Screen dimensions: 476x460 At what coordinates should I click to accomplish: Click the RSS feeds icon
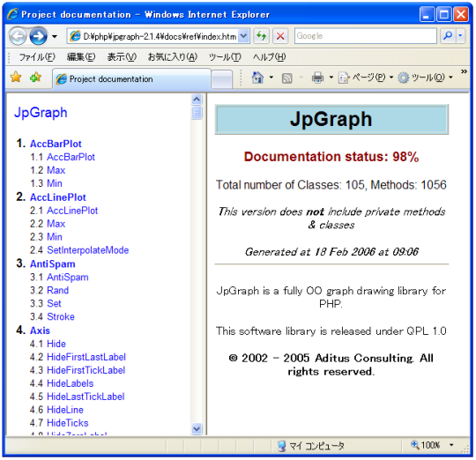[286, 78]
